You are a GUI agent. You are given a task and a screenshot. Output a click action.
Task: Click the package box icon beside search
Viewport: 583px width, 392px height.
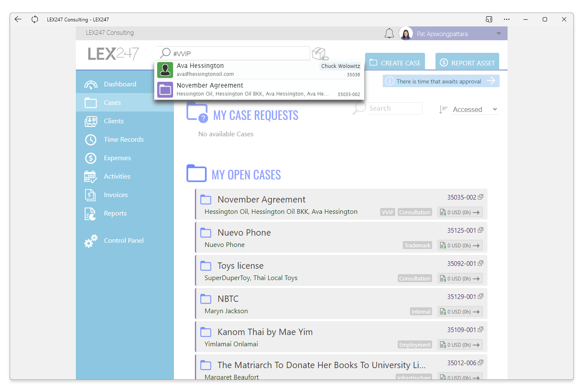[x=320, y=54]
